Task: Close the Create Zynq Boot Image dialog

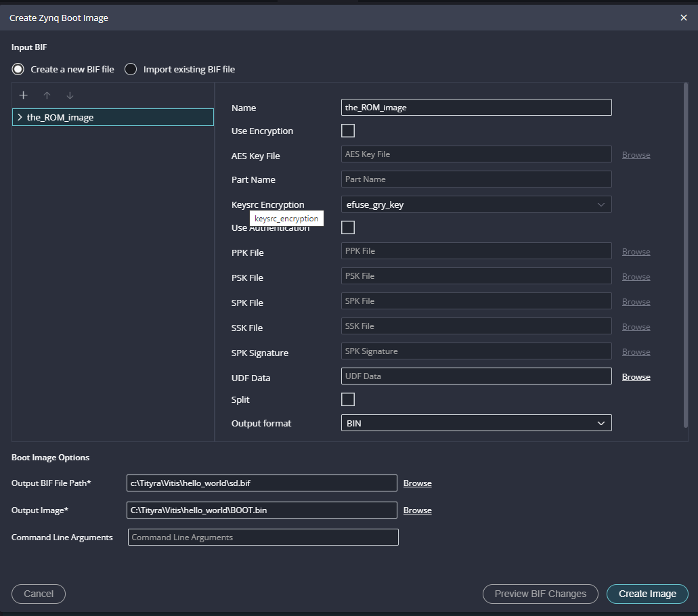Action: [x=683, y=18]
